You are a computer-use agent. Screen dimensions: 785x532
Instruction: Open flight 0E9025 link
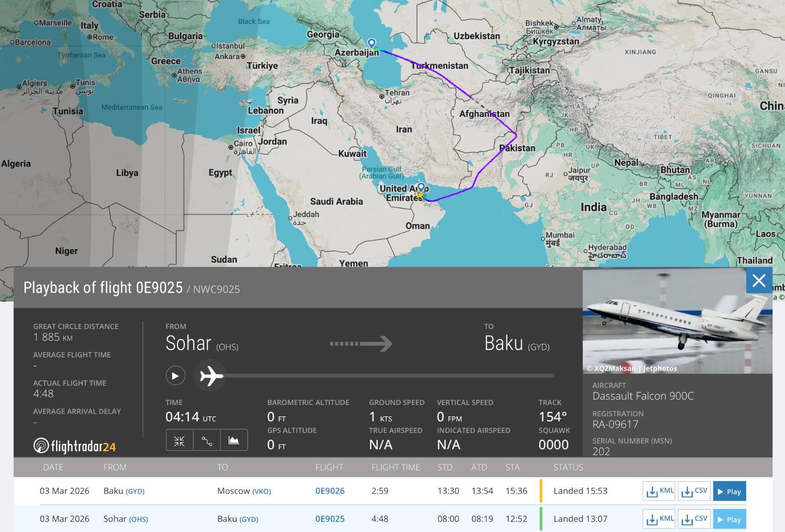pos(330,519)
